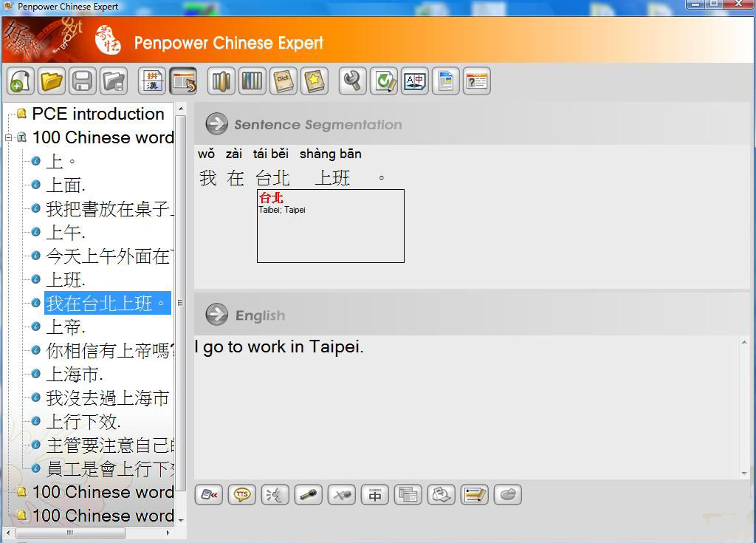Select the highlighted 我在台北上班 entry

(108, 303)
